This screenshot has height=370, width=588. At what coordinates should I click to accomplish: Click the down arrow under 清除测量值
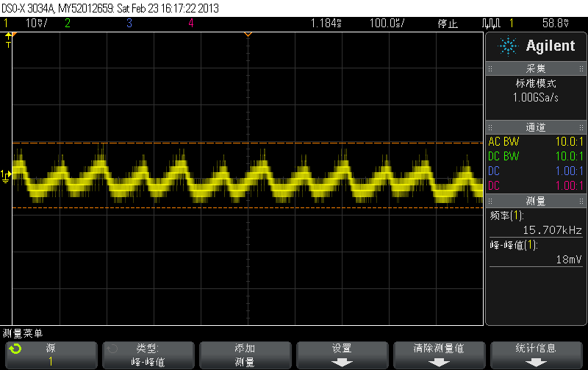point(439,363)
